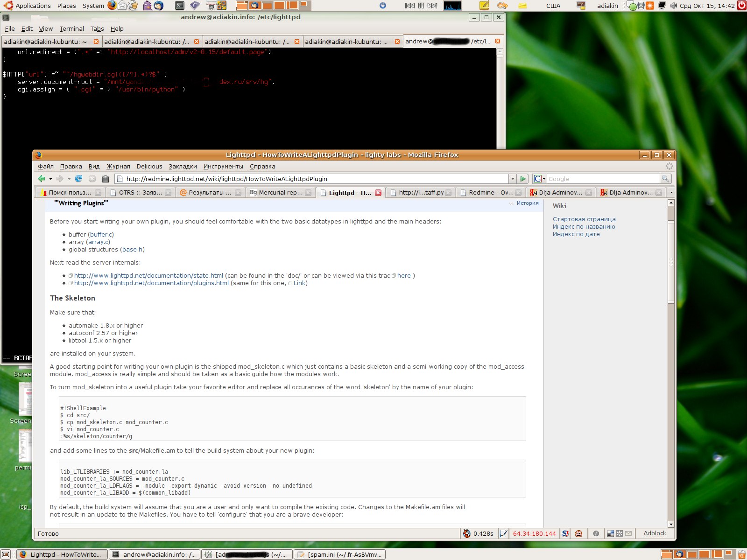Open the documentation/plugins.html link

point(151,283)
